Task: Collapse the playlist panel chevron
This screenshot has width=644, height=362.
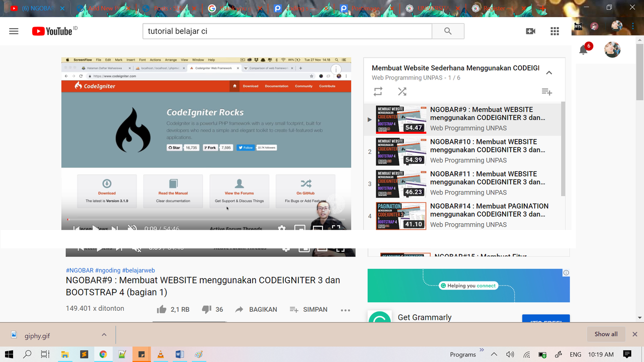Action: point(549,72)
